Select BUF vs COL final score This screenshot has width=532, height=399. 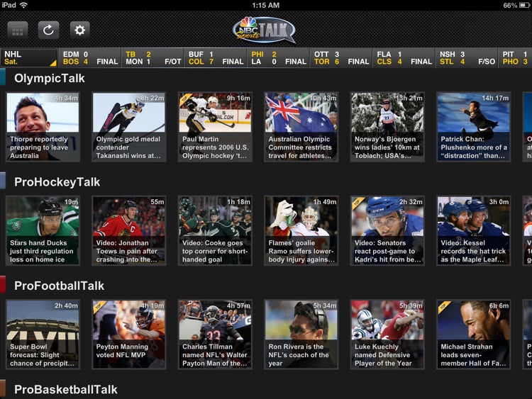(x=216, y=58)
